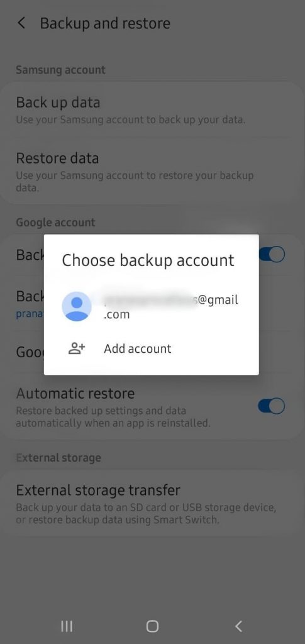305x644 pixels.
Task: Tap the partially hidden Backup account row
Action: 30,303
